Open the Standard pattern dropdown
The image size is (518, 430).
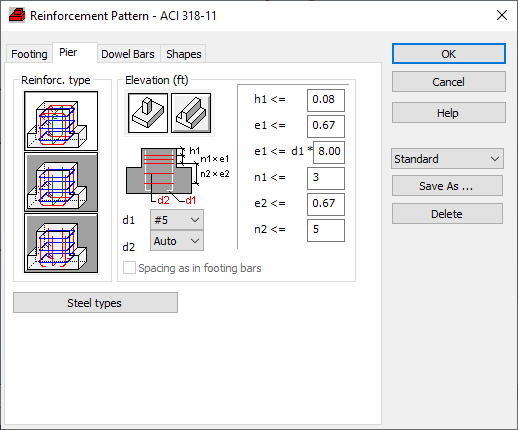point(447,159)
